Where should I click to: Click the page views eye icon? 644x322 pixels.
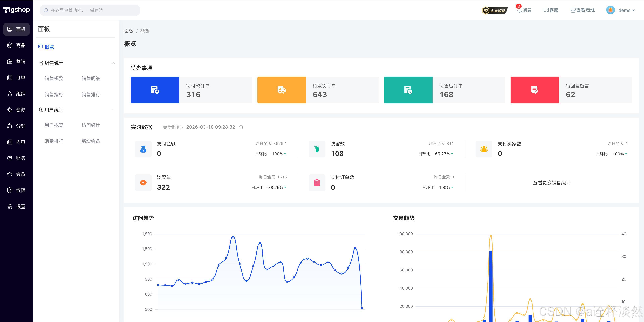click(x=143, y=183)
